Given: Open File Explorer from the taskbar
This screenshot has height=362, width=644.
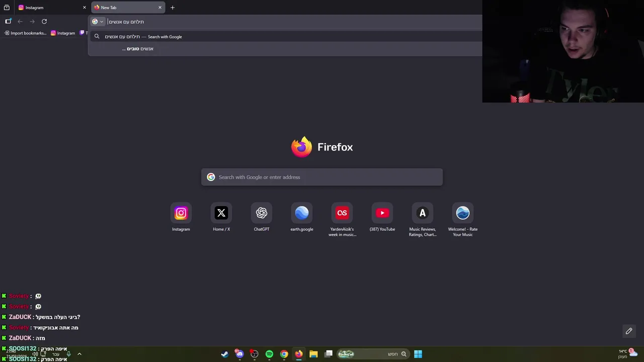Looking at the screenshot, I should (313, 354).
